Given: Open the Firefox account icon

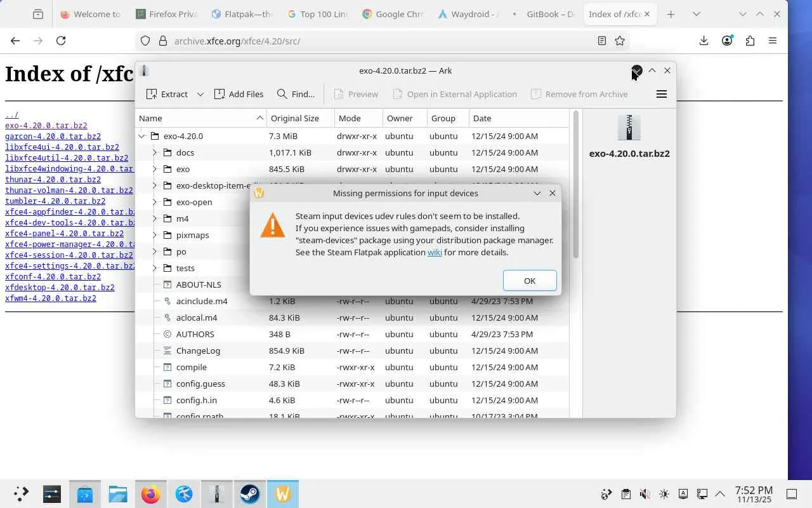Looking at the screenshot, I should (727, 41).
